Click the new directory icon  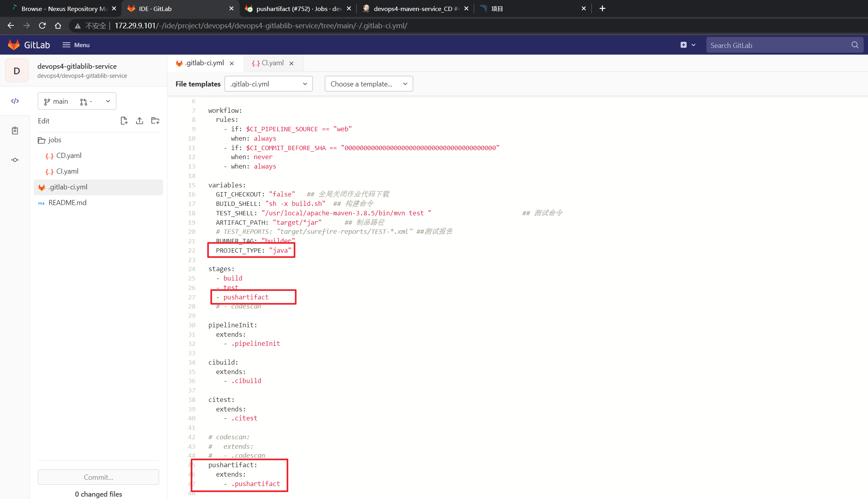point(155,121)
